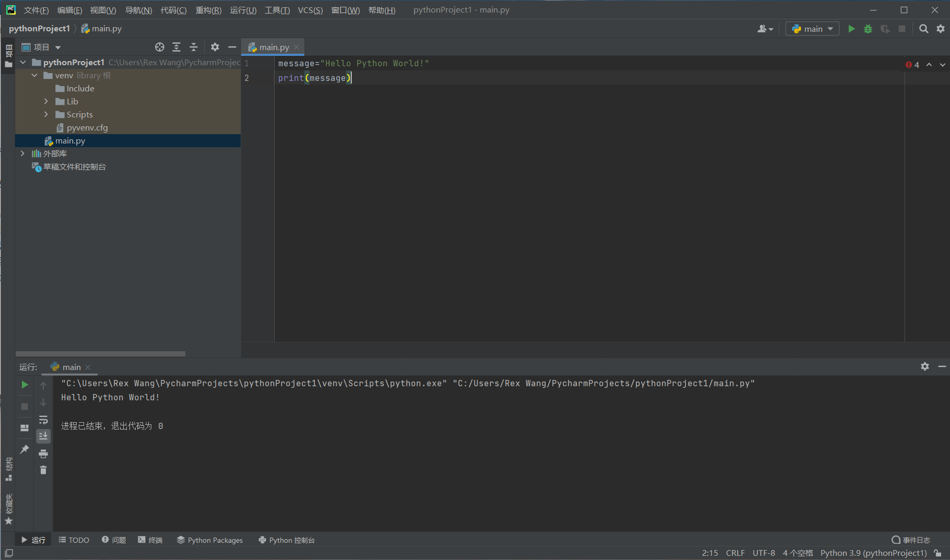Pin the run tab
The image size is (950, 560).
pos(25,449)
